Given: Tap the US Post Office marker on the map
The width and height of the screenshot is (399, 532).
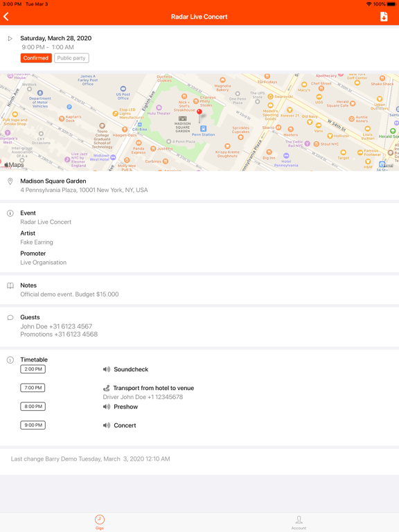Looking at the screenshot, I should pos(123,89).
